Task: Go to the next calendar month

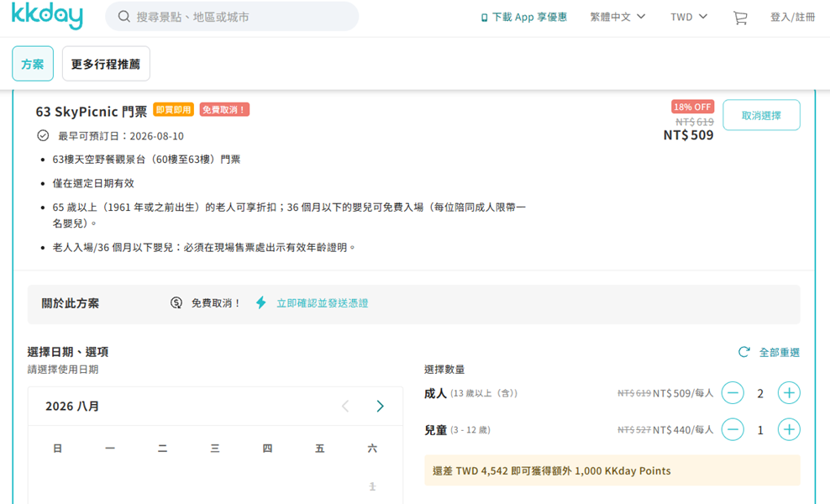Action: click(x=380, y=406)
